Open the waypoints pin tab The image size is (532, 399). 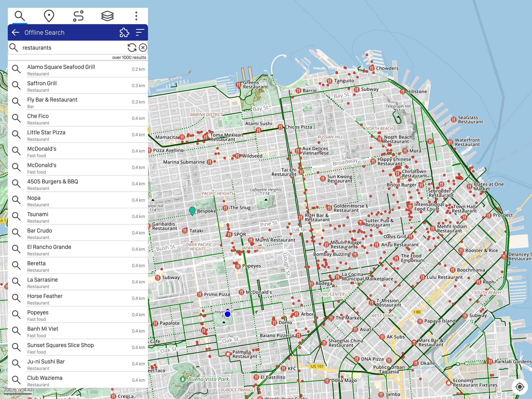pos(49,16)
